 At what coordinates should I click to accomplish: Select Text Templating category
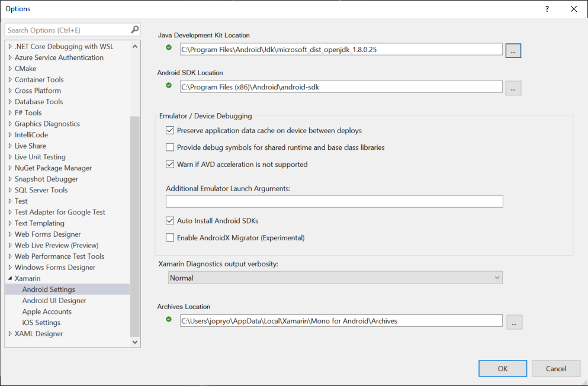39,223
